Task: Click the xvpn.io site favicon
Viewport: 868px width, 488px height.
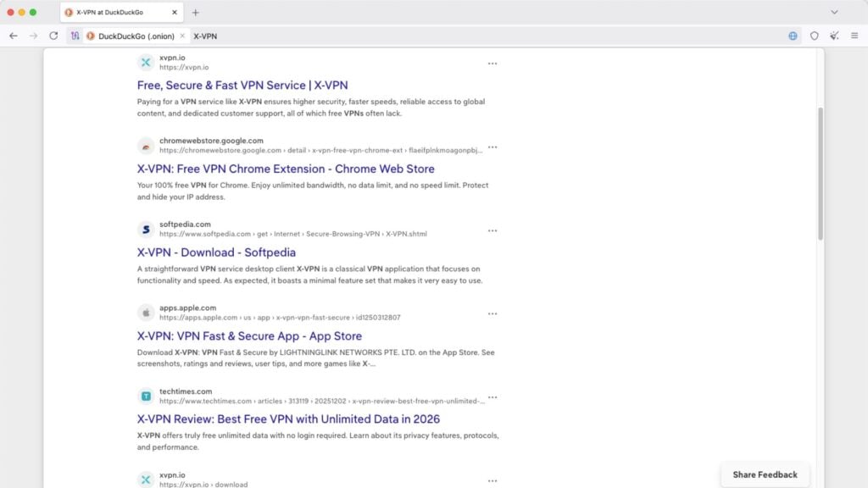Action: (x=145, y=61)
